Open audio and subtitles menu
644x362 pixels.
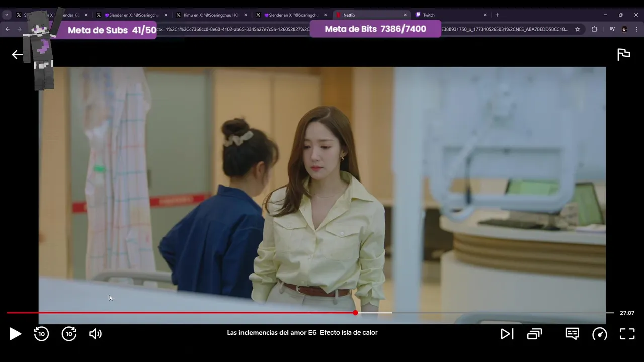click(572, 334)
